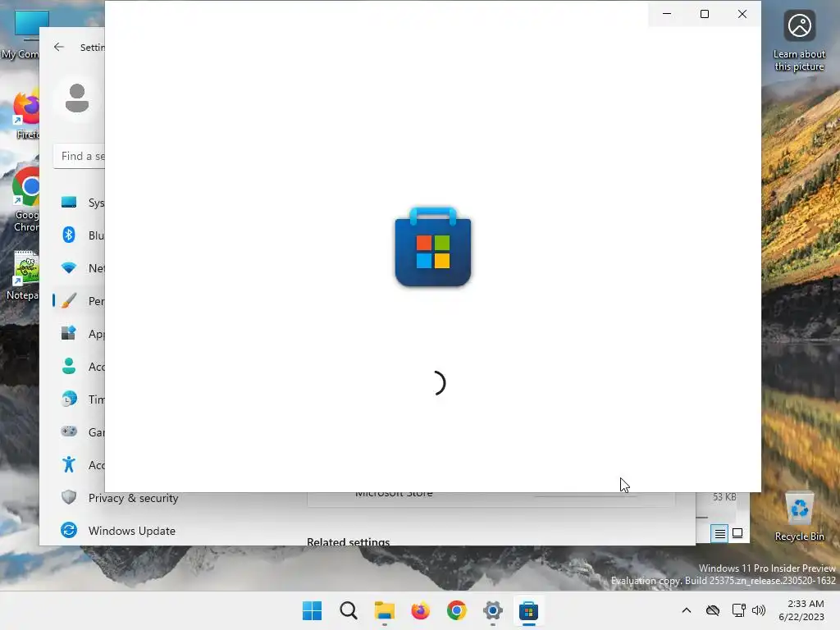Switch to Settings app in taskbar
This screenshot has width=840, height=630.
click(492, 610)
